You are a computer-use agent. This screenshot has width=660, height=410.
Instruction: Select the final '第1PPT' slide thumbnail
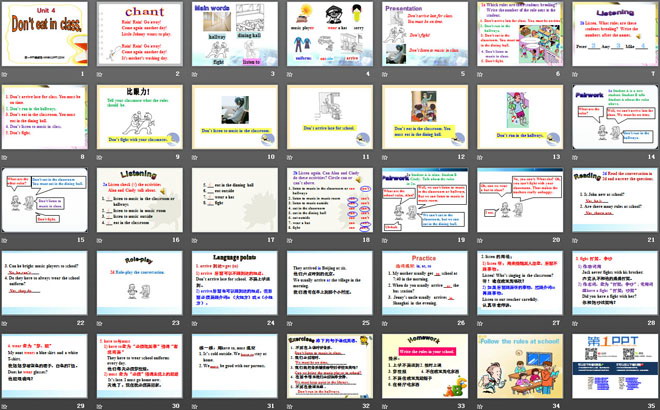(615, 366)
